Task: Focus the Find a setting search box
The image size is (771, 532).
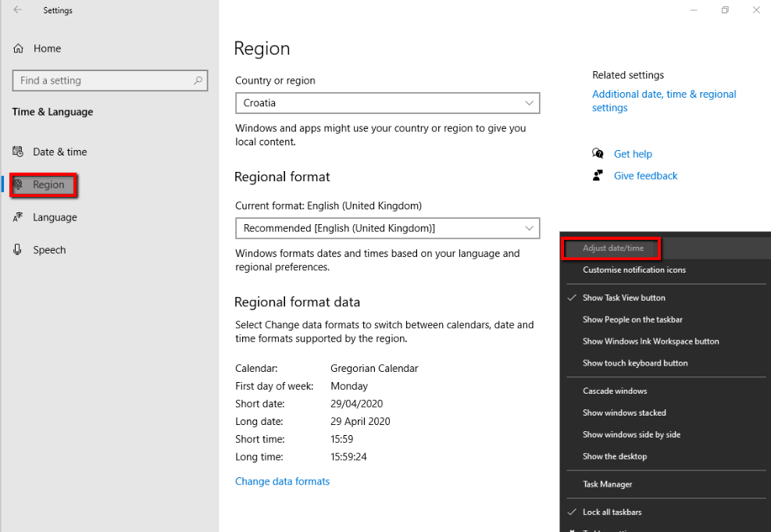Action: tap(110, 80)
